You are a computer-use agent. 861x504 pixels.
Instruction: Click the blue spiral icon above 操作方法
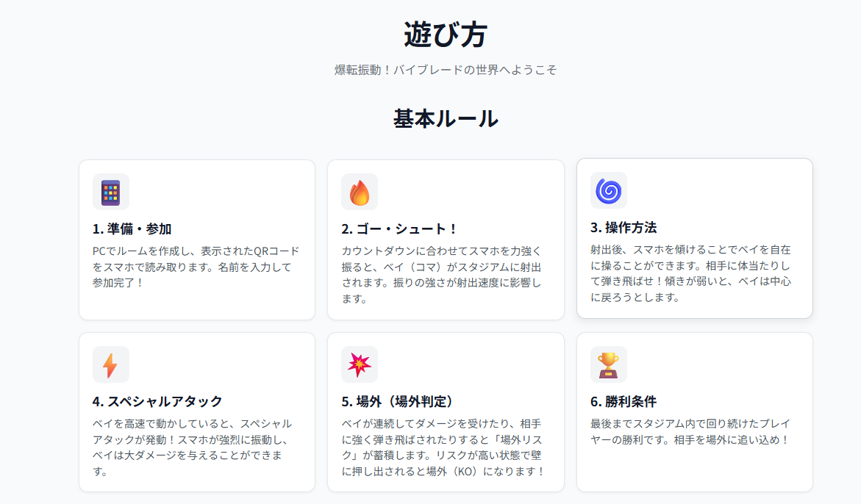[609, 190]
